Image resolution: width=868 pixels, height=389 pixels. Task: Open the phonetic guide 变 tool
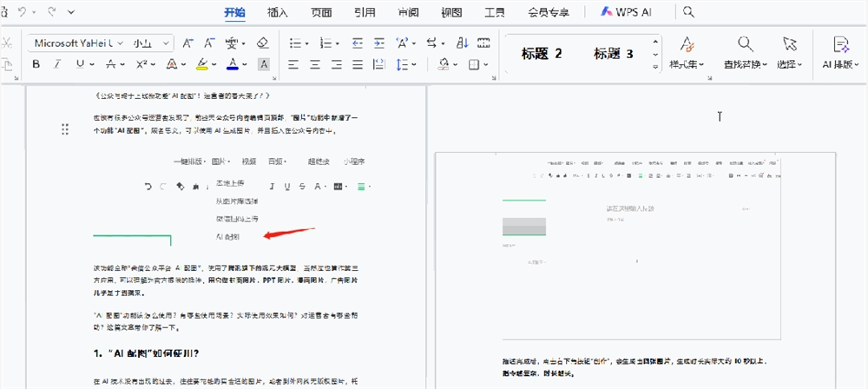pyautogui.click(x=232, y=43)
